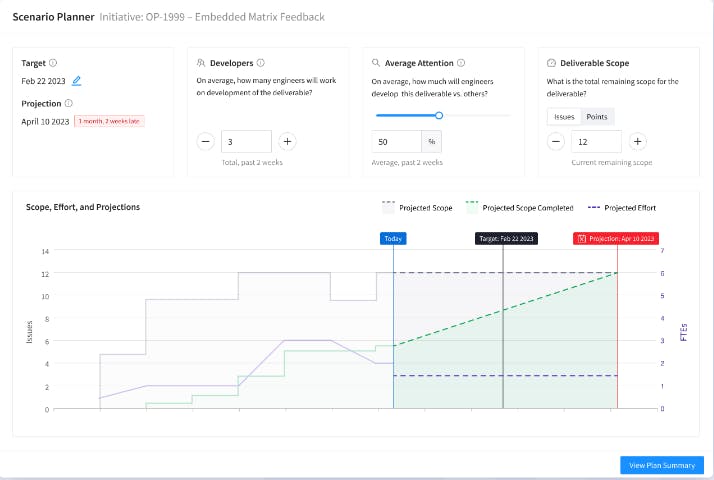The width and height of the screenshot is (714, 480).
Task: Switch scope unit to Issues tab
Action: coord(564,117)
